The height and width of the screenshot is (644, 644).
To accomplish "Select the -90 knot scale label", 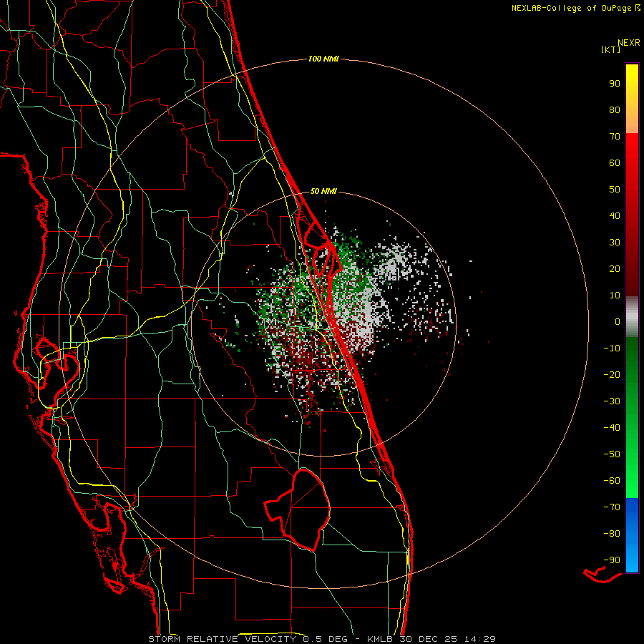I will (x=612, y=560).
